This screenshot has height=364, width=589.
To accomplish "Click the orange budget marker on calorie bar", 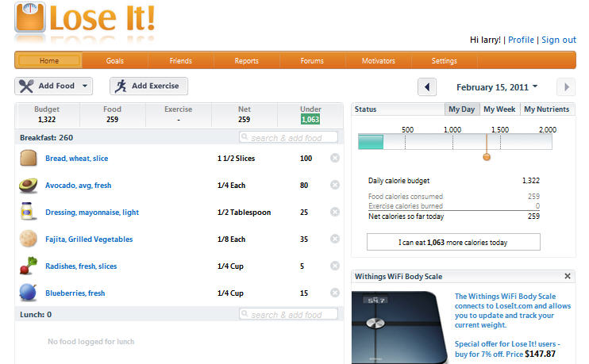I will 487,156.
